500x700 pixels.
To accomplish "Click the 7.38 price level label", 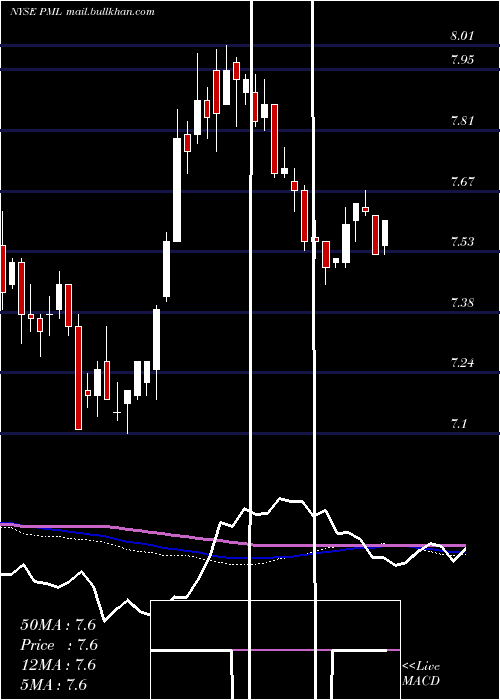I will (462, 303).
